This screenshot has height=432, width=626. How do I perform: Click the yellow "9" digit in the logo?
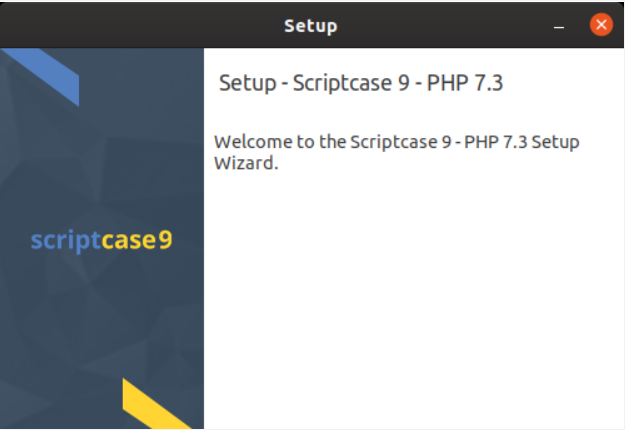pos(166,241)
